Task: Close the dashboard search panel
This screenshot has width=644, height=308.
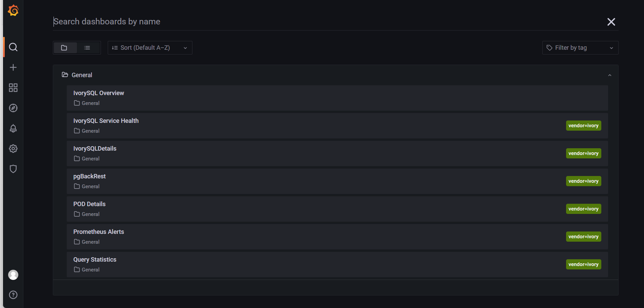Action: coord(611,22)
